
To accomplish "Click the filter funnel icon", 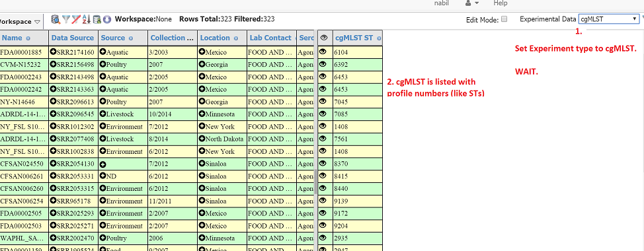I will click(65, 19).
